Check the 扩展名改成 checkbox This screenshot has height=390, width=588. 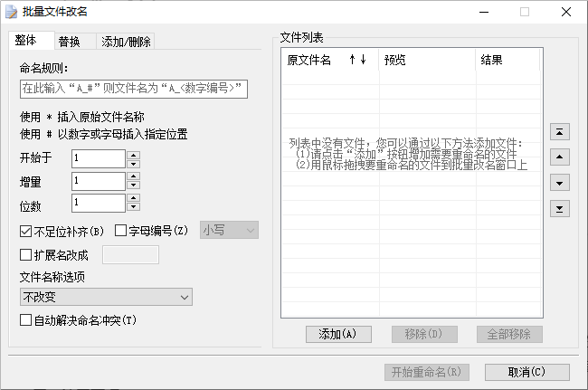(25, 254)
